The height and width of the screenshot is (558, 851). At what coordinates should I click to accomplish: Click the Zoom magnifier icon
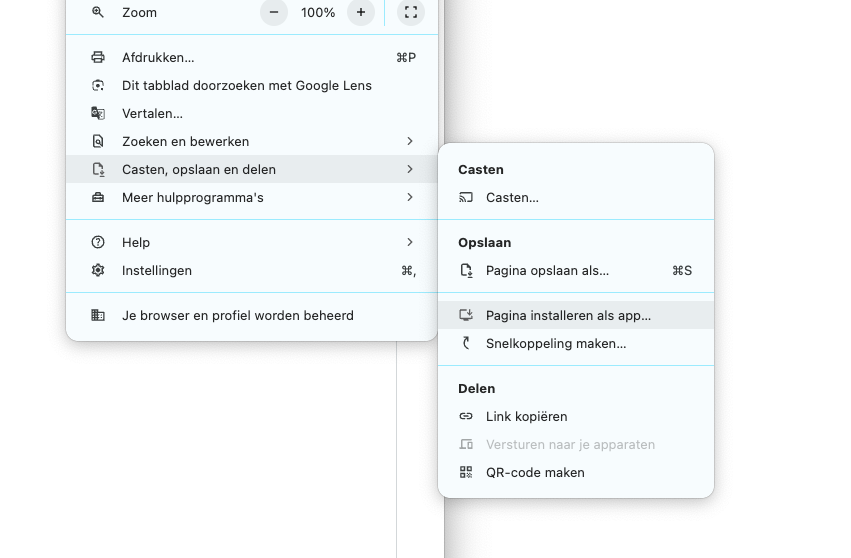click(x=98, y=12)
